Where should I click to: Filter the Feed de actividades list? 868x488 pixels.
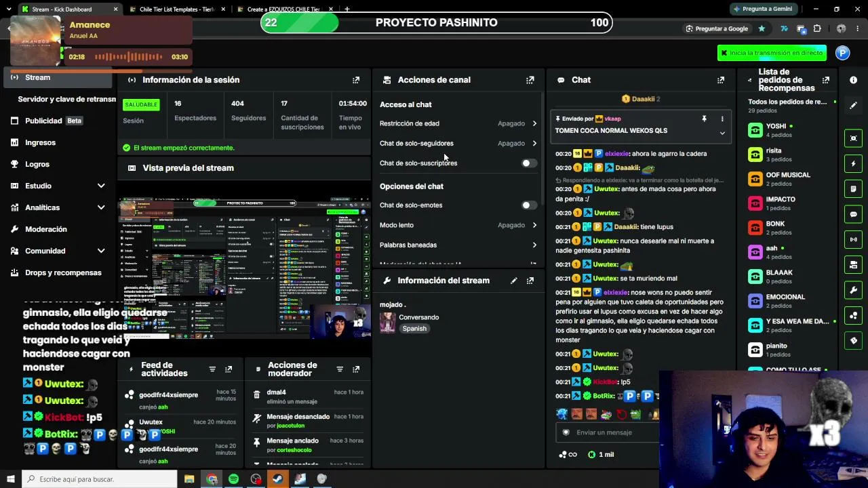coord(212,369)
